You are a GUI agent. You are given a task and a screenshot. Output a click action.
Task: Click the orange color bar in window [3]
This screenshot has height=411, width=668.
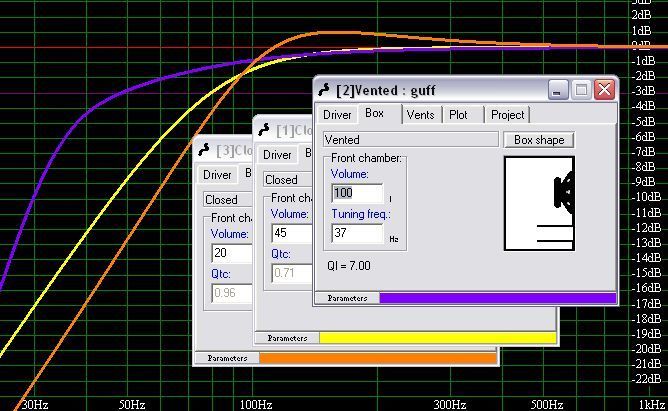[x=378, y=358]
